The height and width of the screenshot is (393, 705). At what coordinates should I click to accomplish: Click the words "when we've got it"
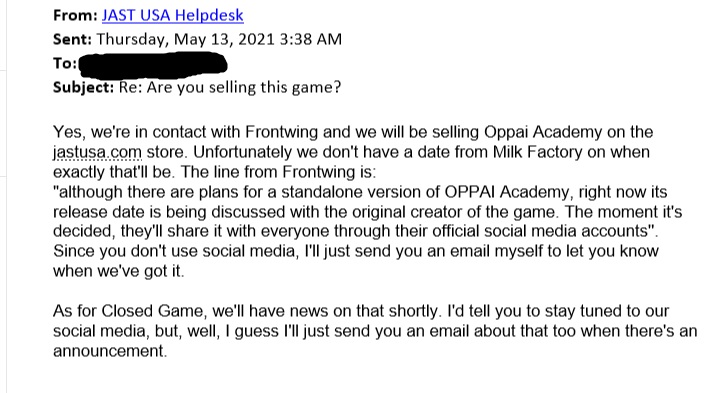click(x=119, y=271)
